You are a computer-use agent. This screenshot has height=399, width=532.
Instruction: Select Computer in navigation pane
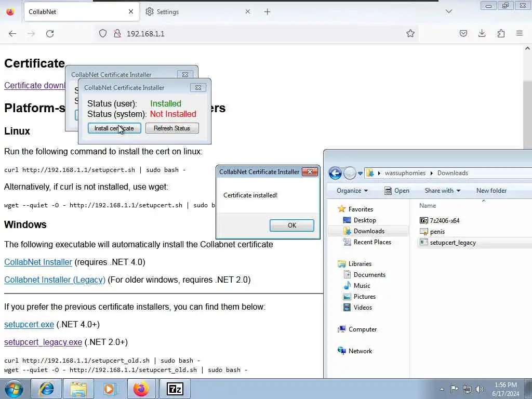pyautogui.click(x=357, y=329)
